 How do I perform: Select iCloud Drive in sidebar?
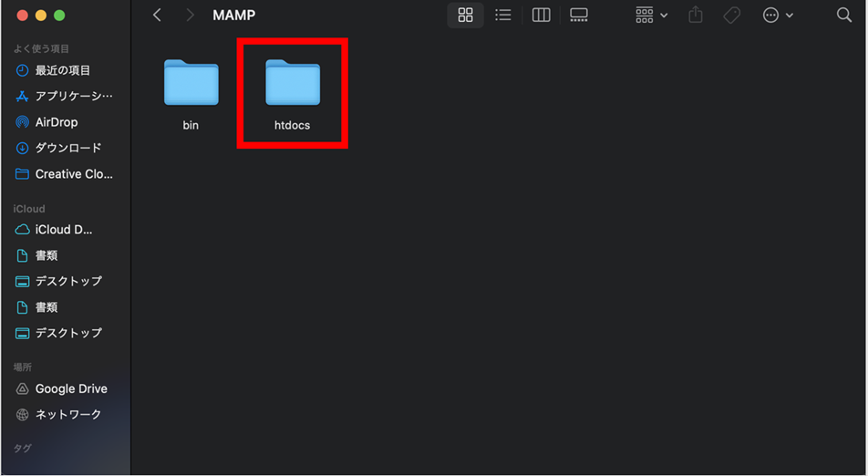(66, 229)
